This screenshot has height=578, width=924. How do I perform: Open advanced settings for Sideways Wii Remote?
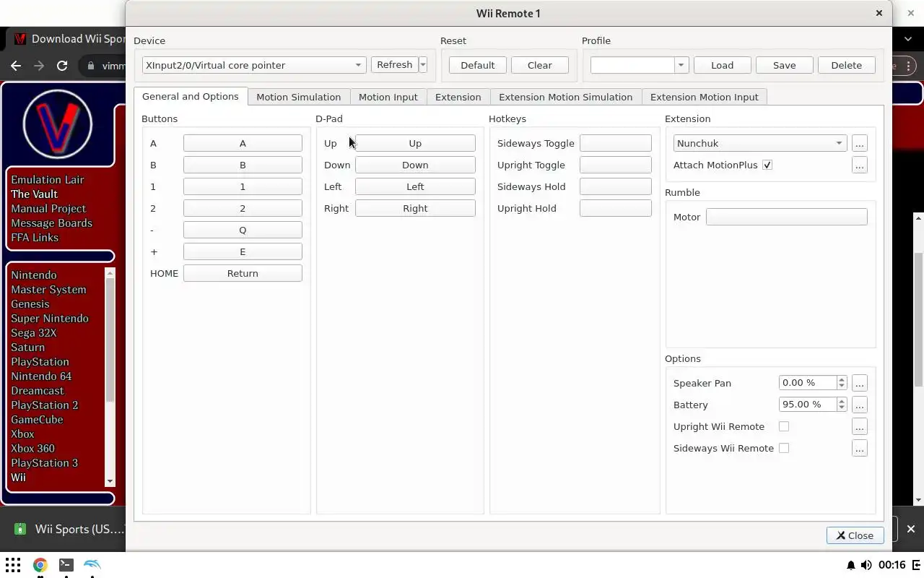tap(859, 448)
